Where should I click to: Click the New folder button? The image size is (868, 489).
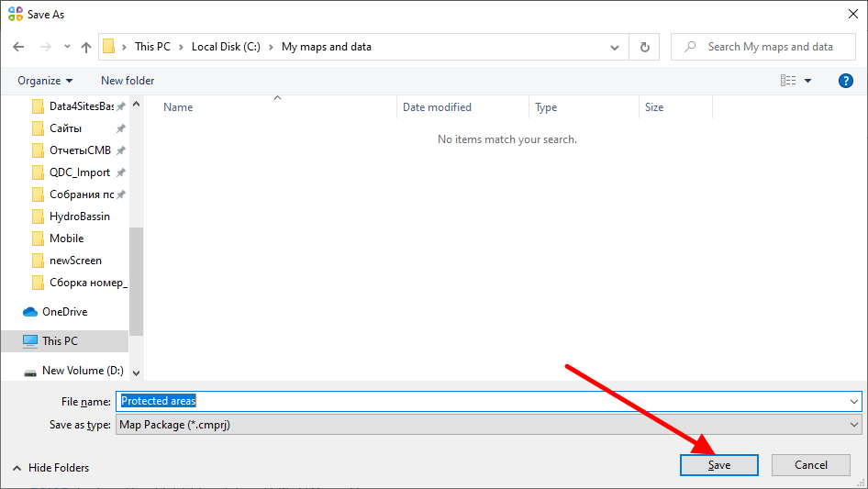click(128, 81)
